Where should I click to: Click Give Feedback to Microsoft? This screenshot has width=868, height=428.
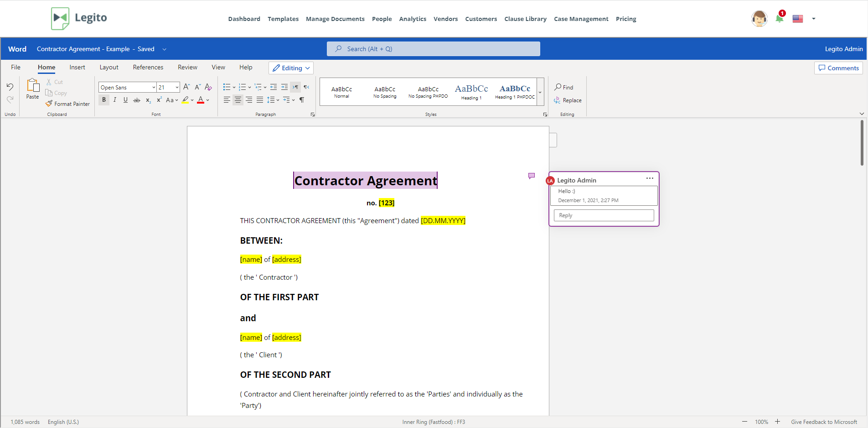pos(824,422)
